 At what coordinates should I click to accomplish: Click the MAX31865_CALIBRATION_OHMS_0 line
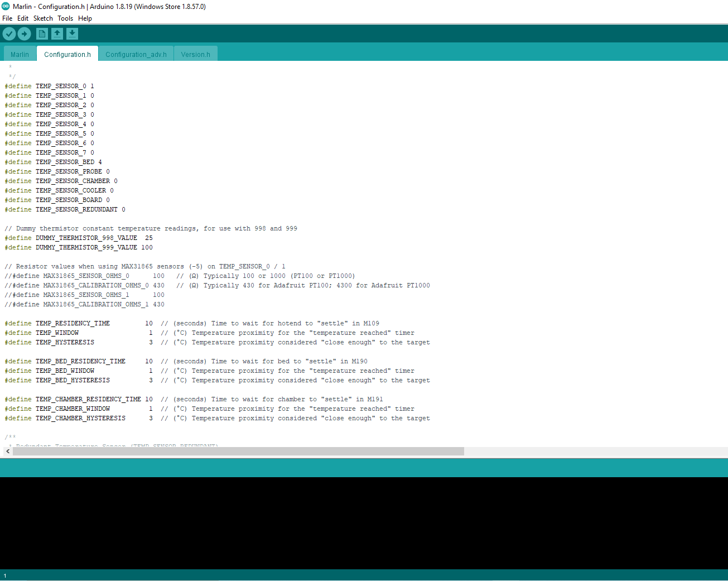[218, 285]
